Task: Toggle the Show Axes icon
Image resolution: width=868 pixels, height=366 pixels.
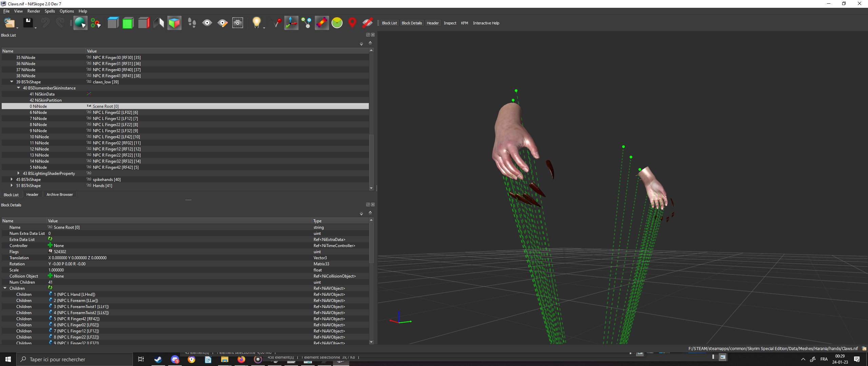Action: pyautogui.click(x=291, y=23)
